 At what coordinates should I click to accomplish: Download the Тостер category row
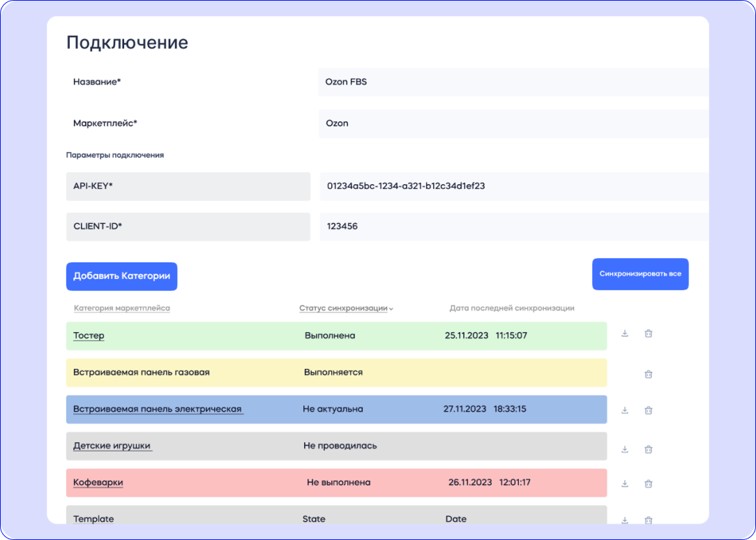click(625, 333)
